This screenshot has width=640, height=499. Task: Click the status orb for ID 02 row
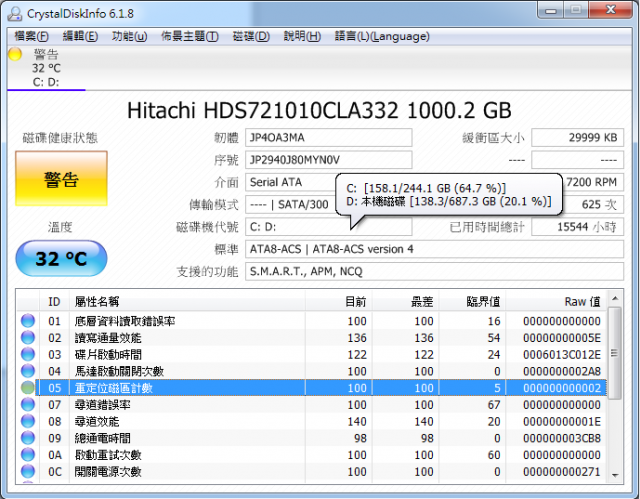tap(28, 337)
